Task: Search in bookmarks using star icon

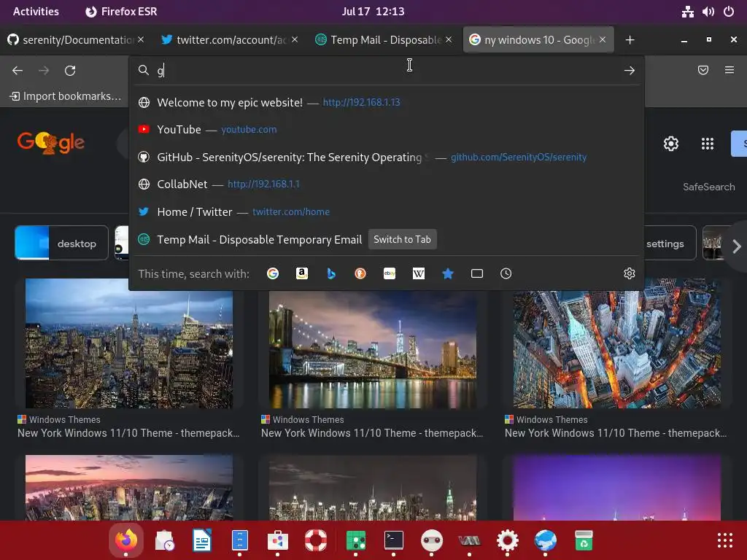Action: 448,273
